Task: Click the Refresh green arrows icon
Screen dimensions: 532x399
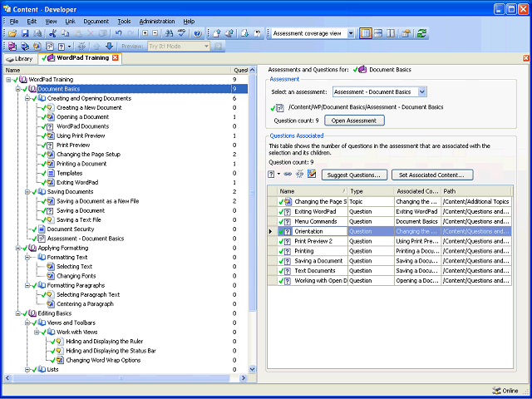Action: tap(421, 33)
